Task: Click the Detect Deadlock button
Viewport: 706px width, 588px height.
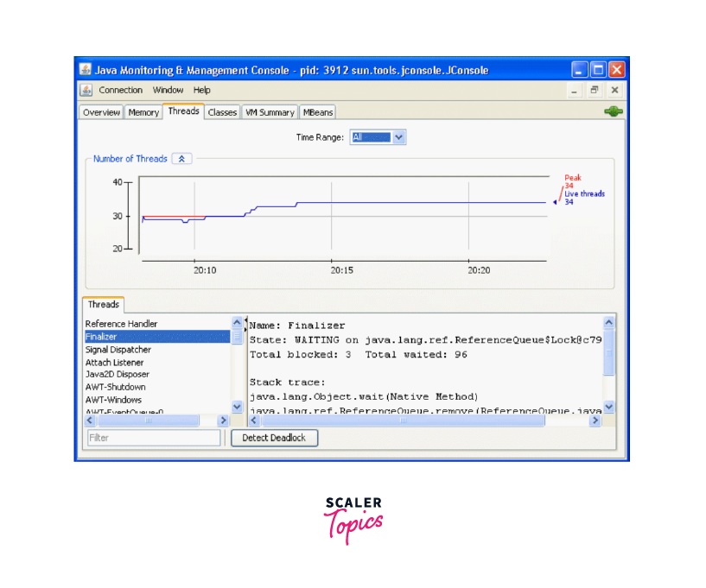Action: point(274,438)
